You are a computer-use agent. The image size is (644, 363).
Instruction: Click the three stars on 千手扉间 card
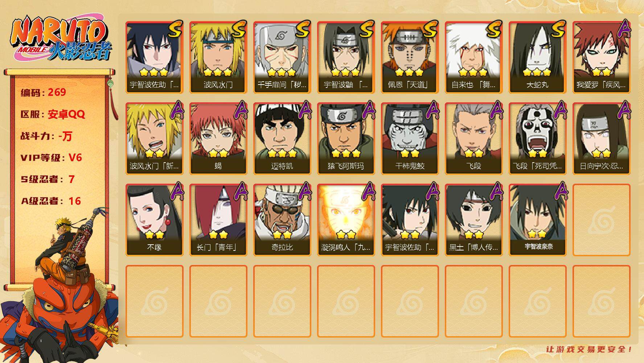pos(282,72)
